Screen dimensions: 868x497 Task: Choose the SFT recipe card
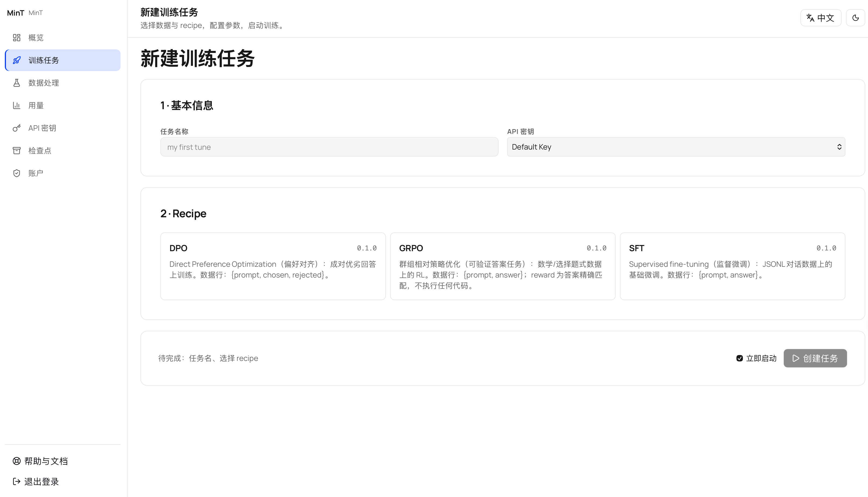732,266
